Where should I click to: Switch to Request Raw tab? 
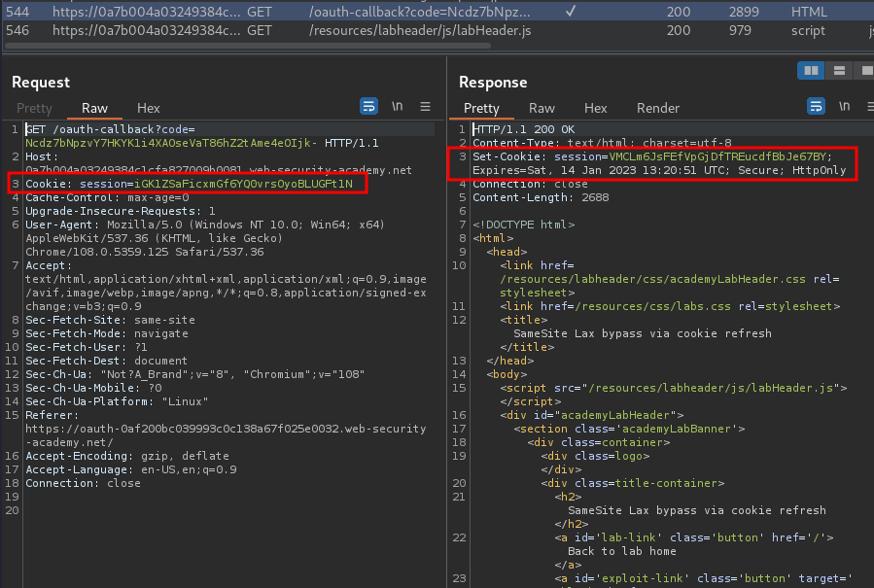[x=94, y=108]
